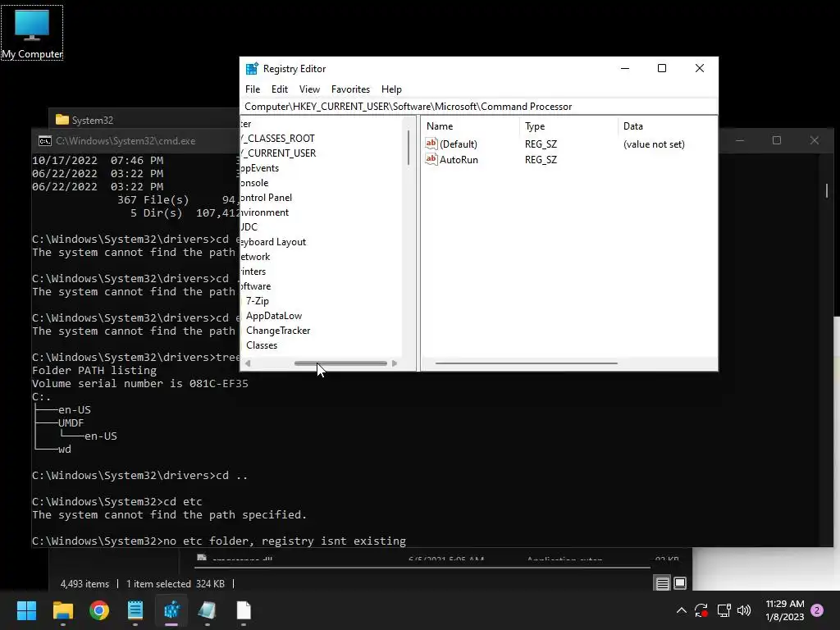Select the (Default) value name
The width and height of the screenshot is (840, 630).
(458, 144)
